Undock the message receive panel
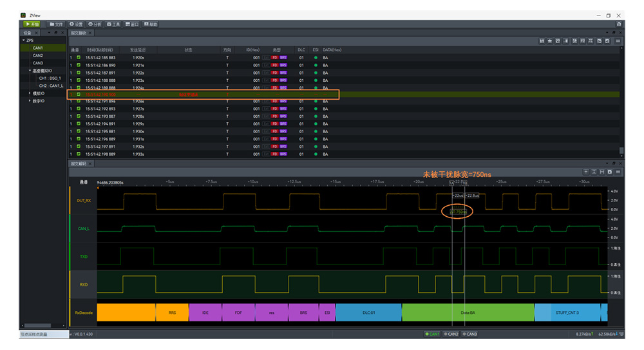The height and width of the screenshot is (350, 644). 614,33
